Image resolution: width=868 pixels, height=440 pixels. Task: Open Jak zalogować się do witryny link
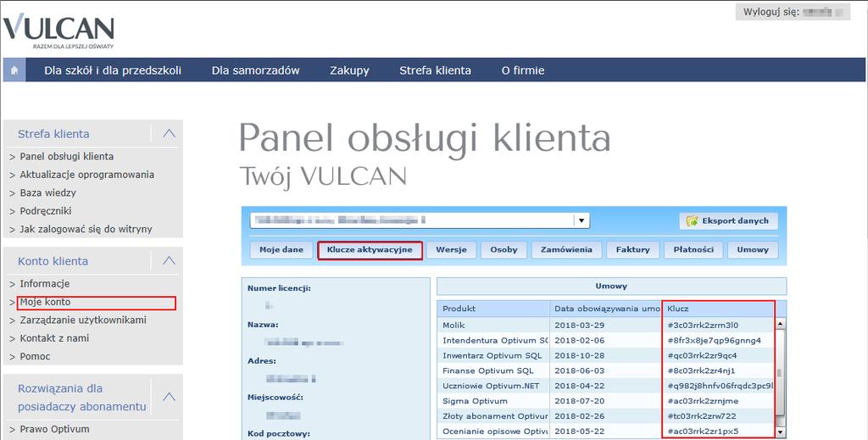coord(86,229)
